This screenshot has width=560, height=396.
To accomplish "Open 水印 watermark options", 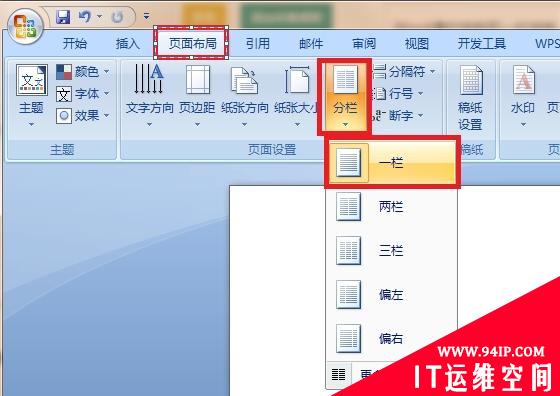I will point(523,96).
